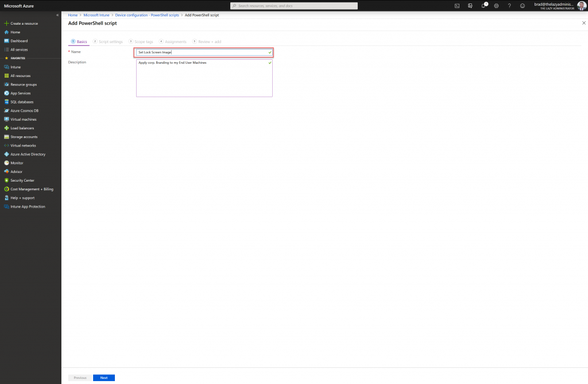Open All services list icon

(x=6, y=49)
